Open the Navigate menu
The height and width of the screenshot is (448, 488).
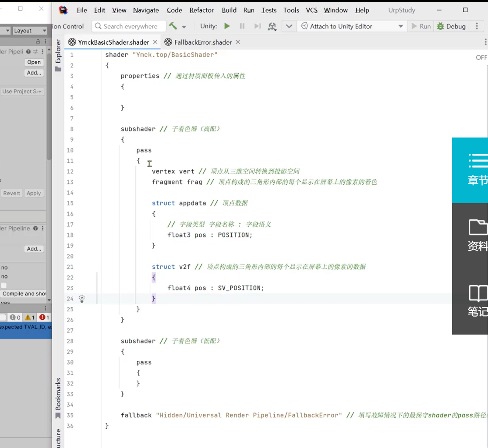click(x=146, y=10)
